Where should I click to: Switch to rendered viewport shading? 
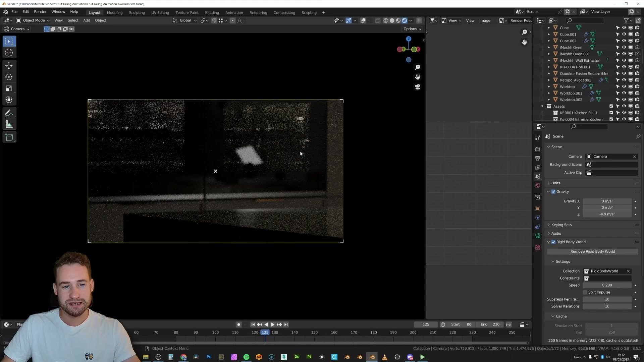coord(405,20)
